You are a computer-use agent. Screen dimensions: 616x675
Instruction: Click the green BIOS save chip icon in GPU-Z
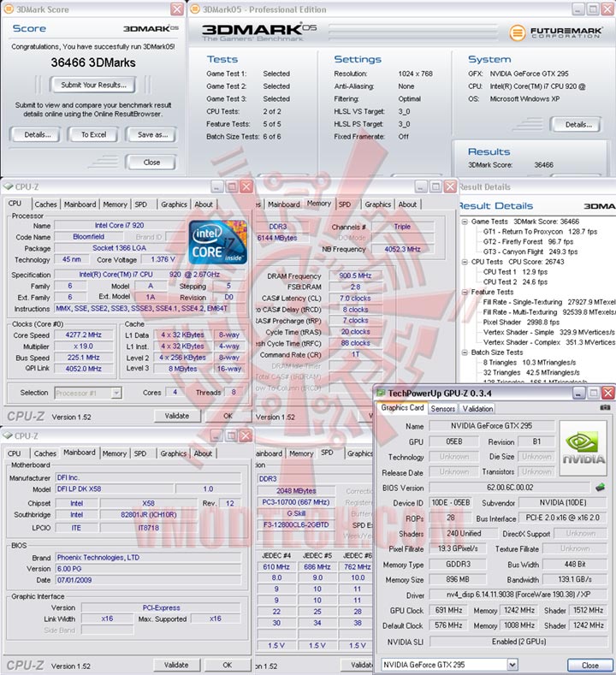point(600,488)
